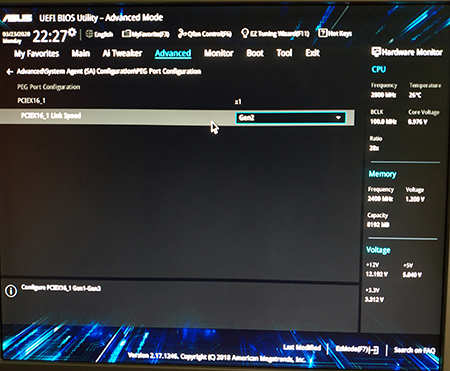Screen dimensions: 450x371
Task: Launch EZ Tuning Wizard(F11)
Action: point(275,33)
